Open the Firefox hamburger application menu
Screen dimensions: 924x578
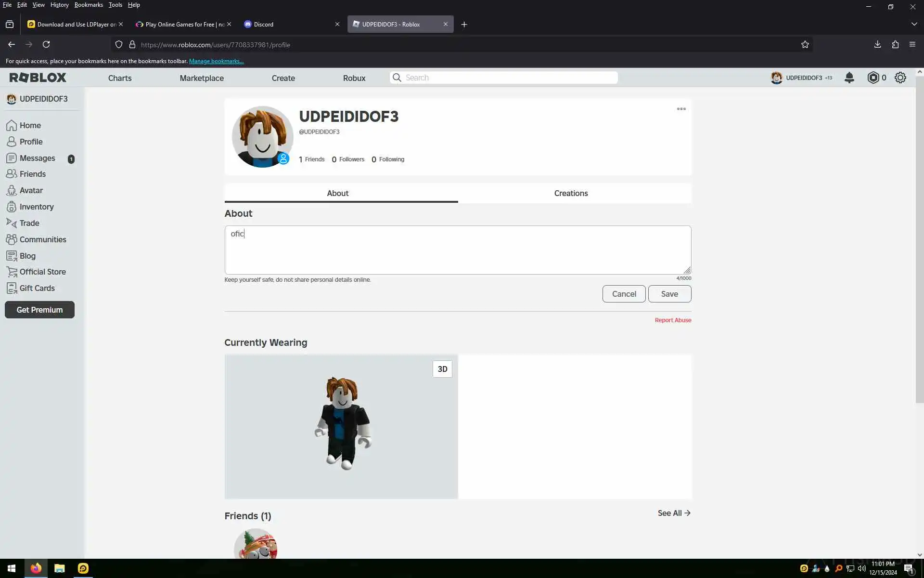[912, 44]
